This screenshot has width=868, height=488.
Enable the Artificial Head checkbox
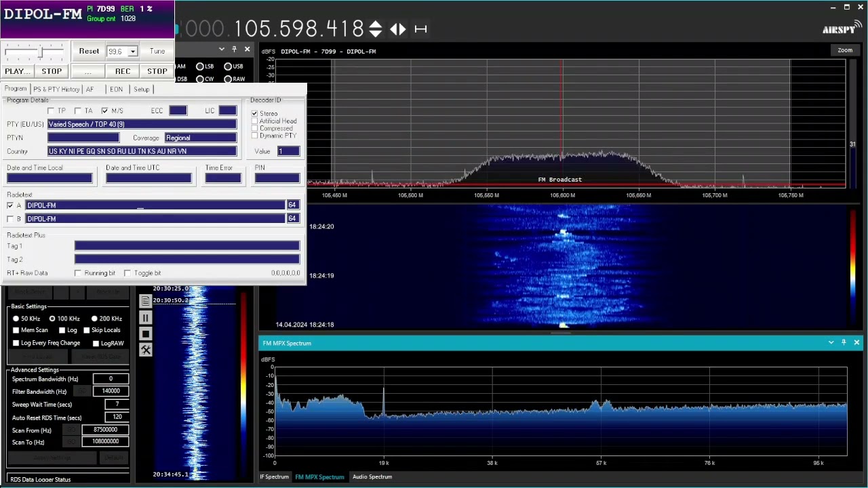(x=255, y=121)
